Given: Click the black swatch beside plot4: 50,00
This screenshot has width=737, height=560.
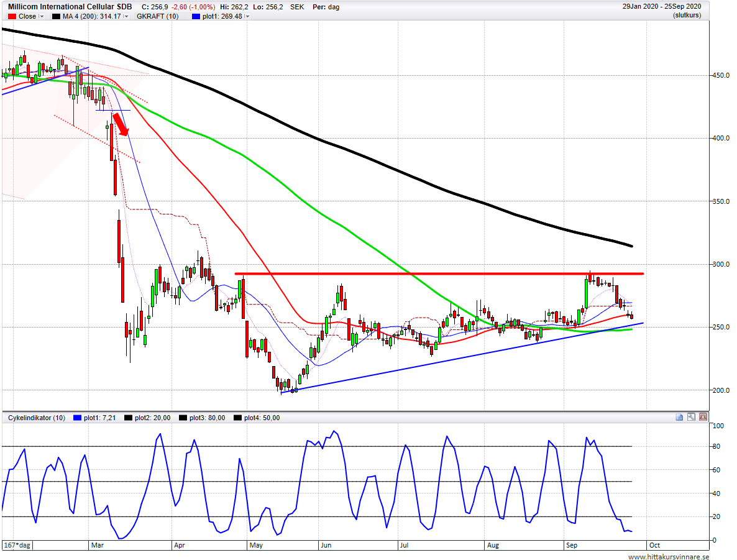Looking at the screenshot, I should [x=238, y=418].
